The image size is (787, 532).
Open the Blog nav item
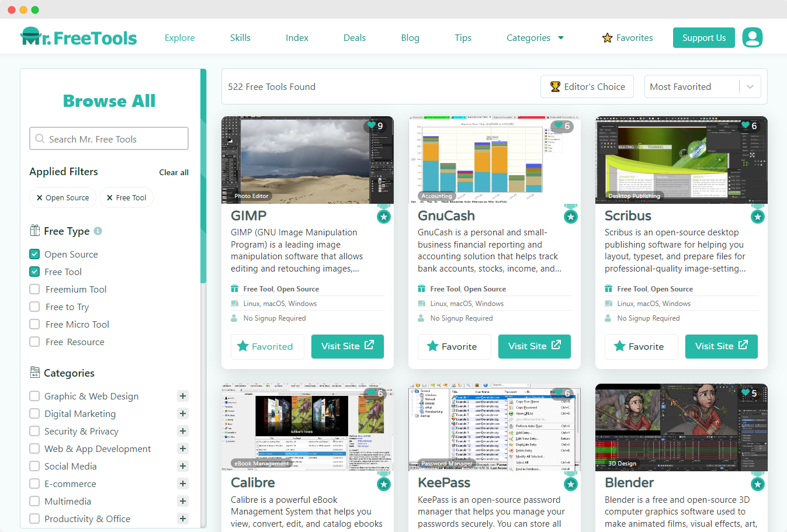[410, 38]
